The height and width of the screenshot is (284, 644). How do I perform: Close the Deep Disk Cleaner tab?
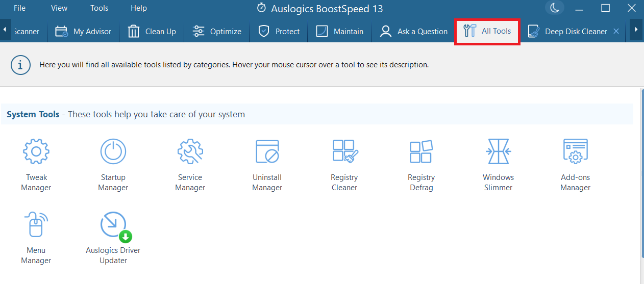pos(616,31)
